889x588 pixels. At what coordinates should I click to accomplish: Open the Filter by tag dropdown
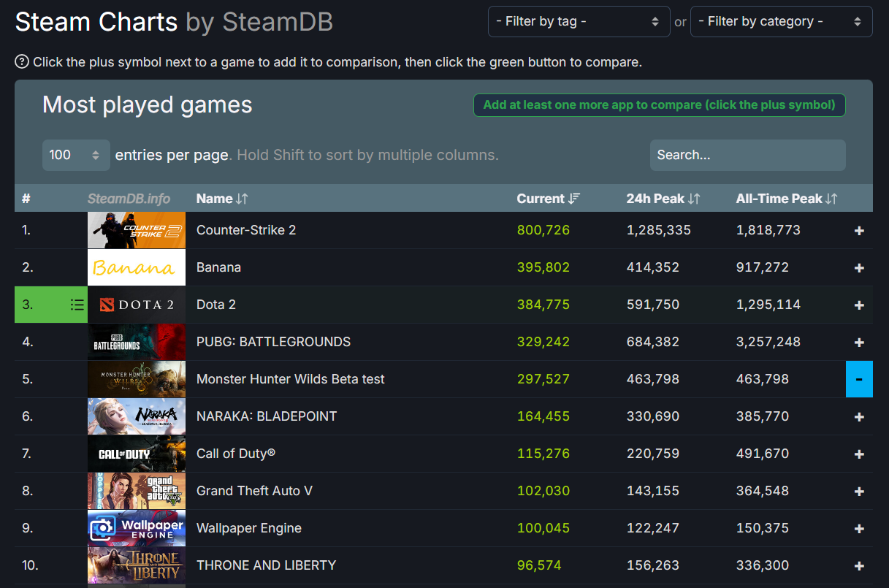click(579, 21)
